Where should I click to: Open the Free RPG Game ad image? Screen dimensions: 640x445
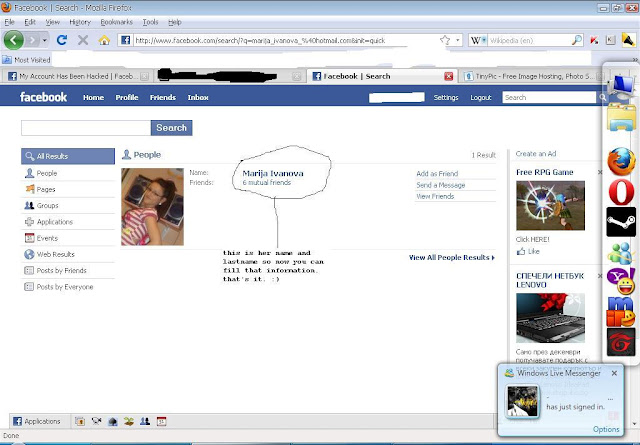550,205
